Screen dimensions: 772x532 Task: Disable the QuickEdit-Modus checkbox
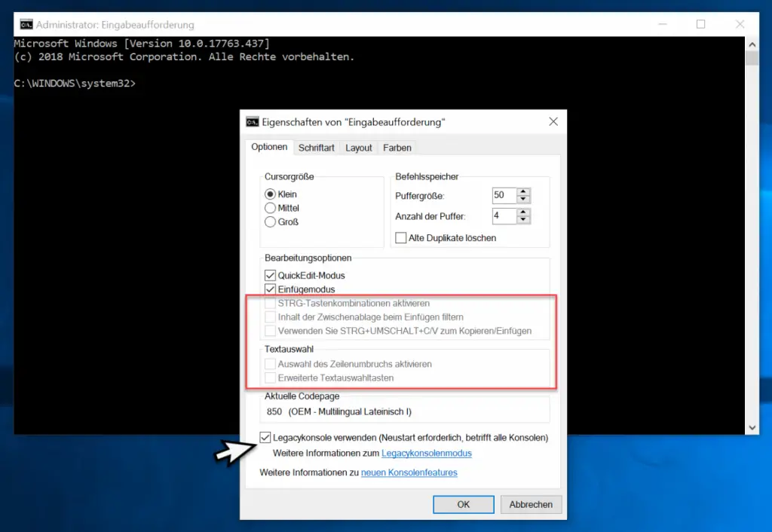click(x=271, y=276)
